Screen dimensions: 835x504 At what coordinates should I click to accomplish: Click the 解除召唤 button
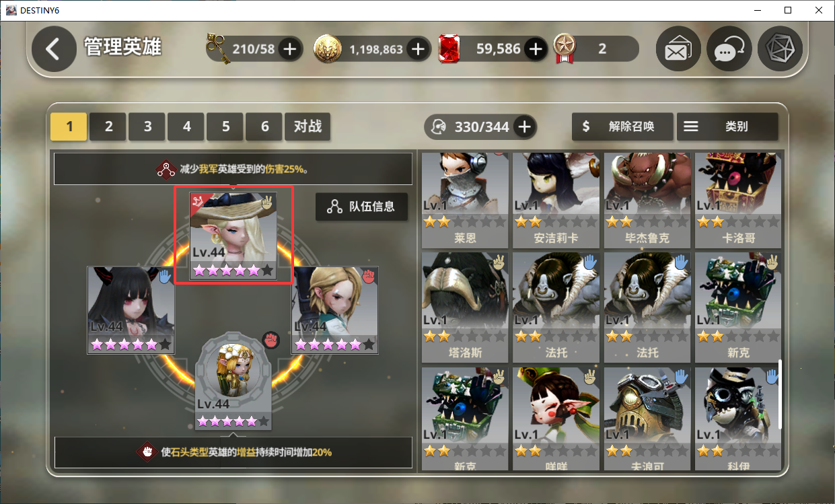click(x=622, y=127)
